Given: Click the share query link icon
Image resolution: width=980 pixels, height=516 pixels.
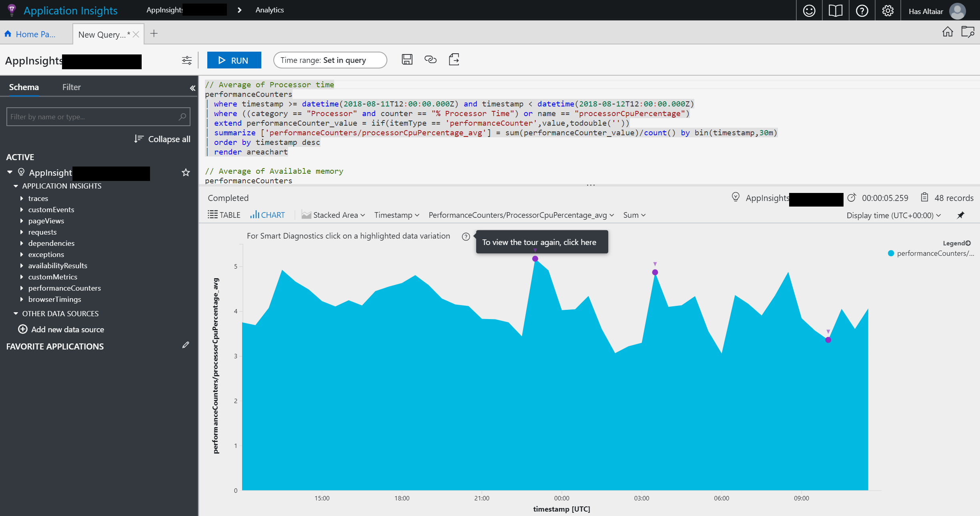Looking at the screenshot, I should pyautogui.click(x=430, y=60).
